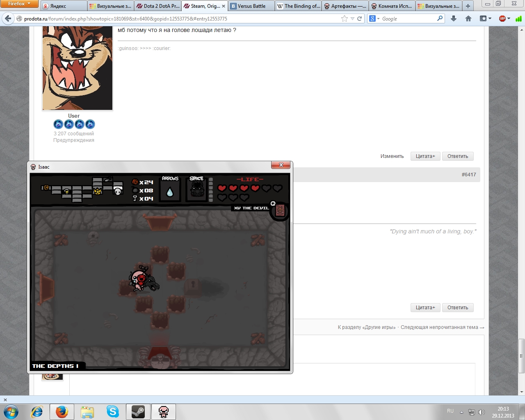Open the Firefox application menu dropdown
The image size is (525, 420).
pyautogui.click(x=19, y=4)
